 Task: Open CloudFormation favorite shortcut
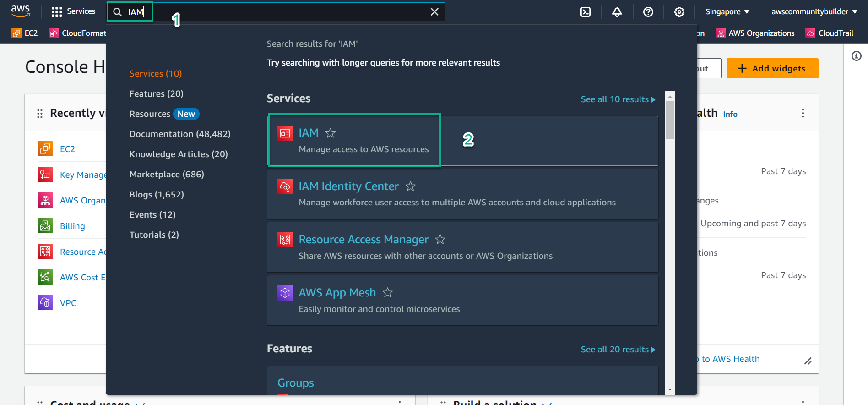(77, 33)
